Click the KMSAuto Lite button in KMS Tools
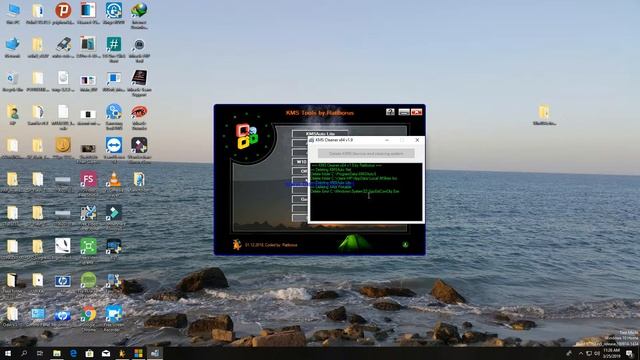Screen dimensions: 640x360 pos(320,133)
